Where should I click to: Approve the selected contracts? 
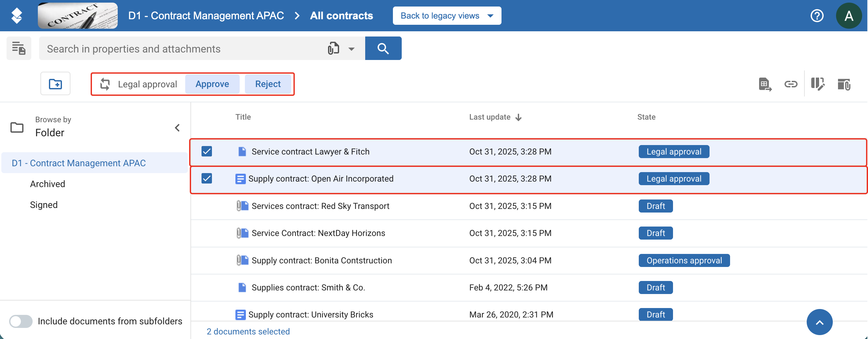point(212,84)
